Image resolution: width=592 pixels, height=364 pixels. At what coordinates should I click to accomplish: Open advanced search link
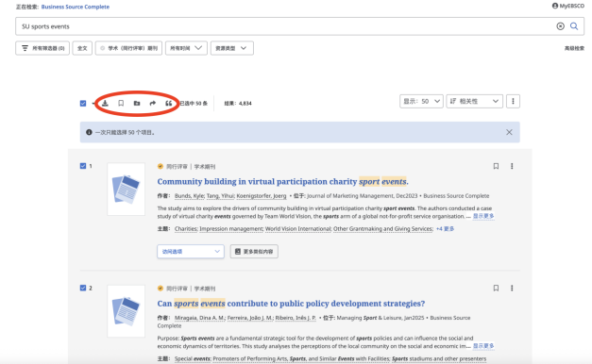pos(574,48)
